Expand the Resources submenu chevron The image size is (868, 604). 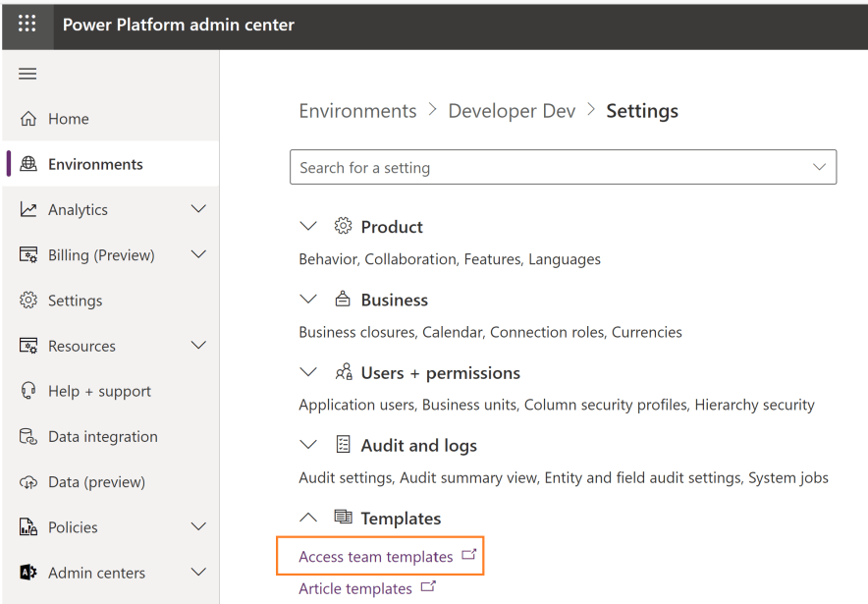(x=198, y=345)
